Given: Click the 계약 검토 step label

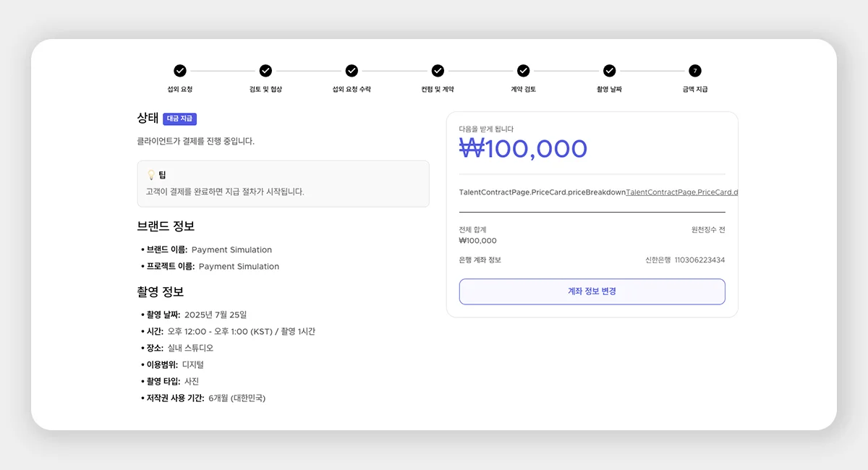Looking at the screenshot, I should (x=523, y=90).
